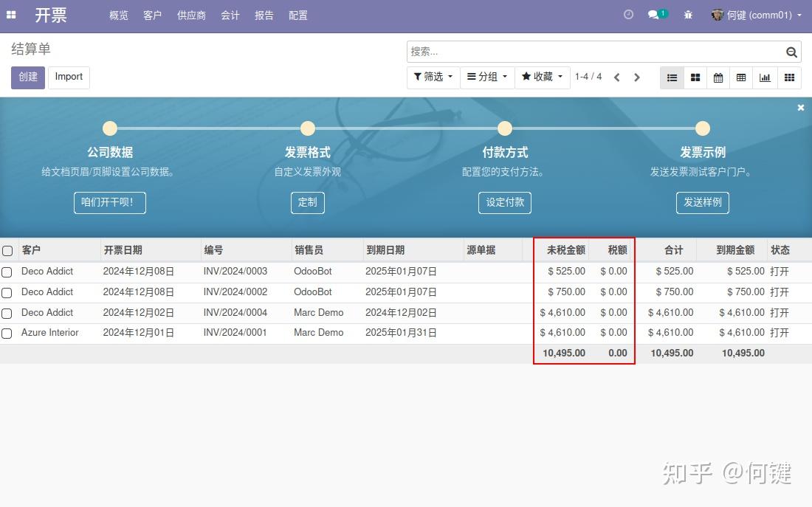The width and height of the screenshot is (812, 507).
Task: Open the 筛选 filter dropdown
Action: [x=433, y=77]
